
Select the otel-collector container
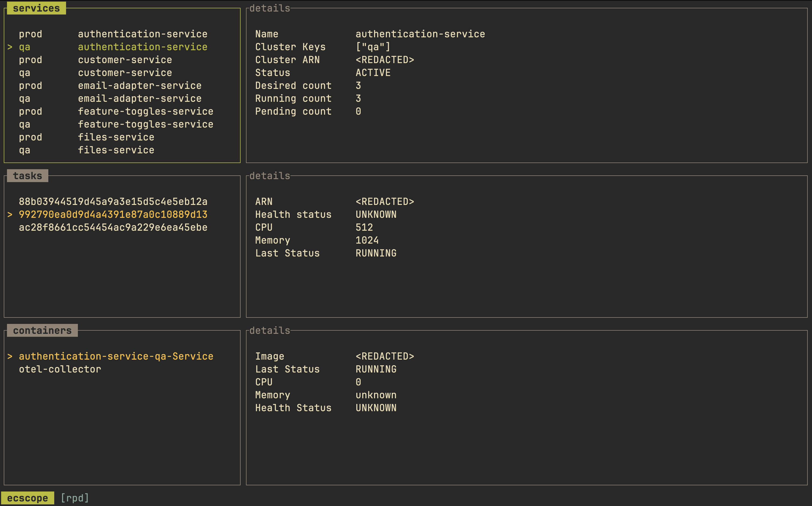(60, 369)
